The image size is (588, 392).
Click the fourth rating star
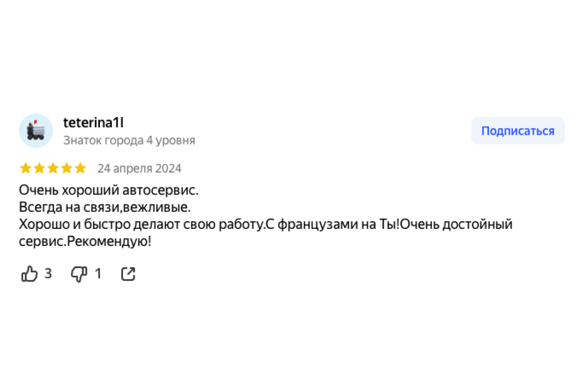click(66, 169)
